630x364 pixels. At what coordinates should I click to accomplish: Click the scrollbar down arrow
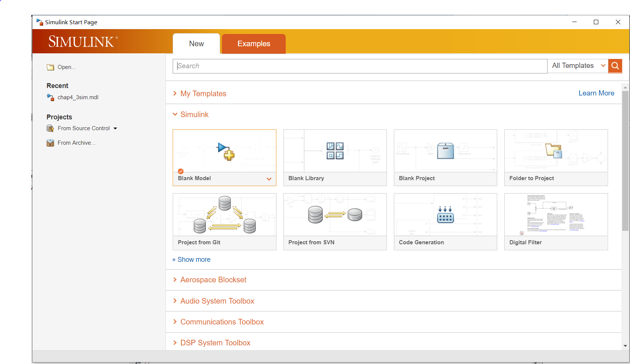[x=625, y=346]
